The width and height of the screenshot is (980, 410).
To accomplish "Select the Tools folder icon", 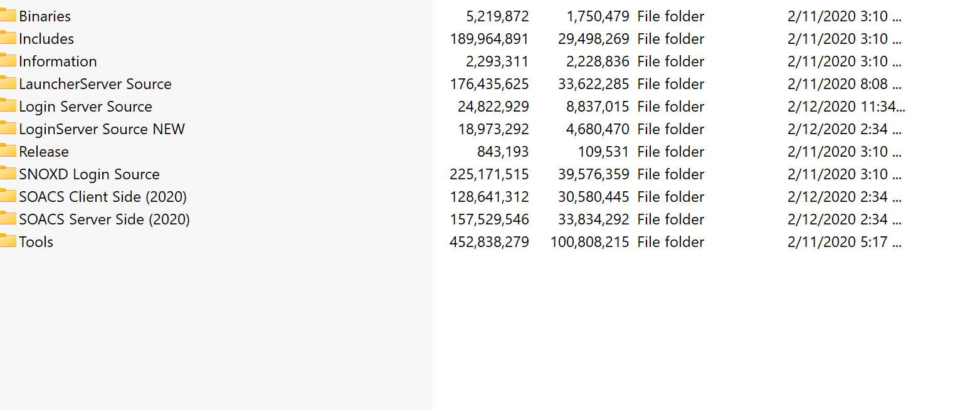I will (8, 242).
